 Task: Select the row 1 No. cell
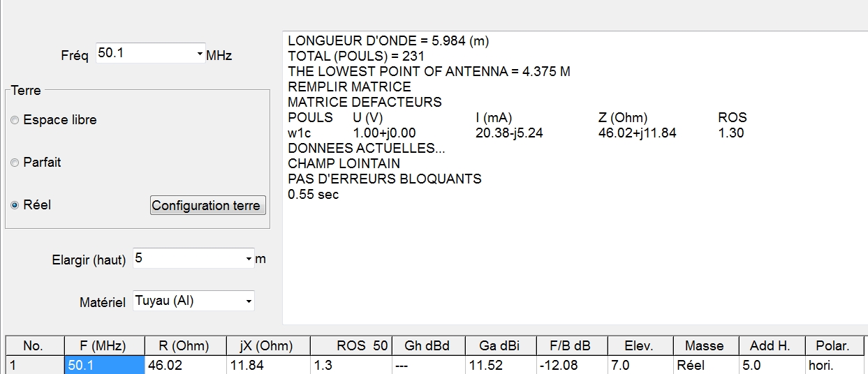[35, 365]
